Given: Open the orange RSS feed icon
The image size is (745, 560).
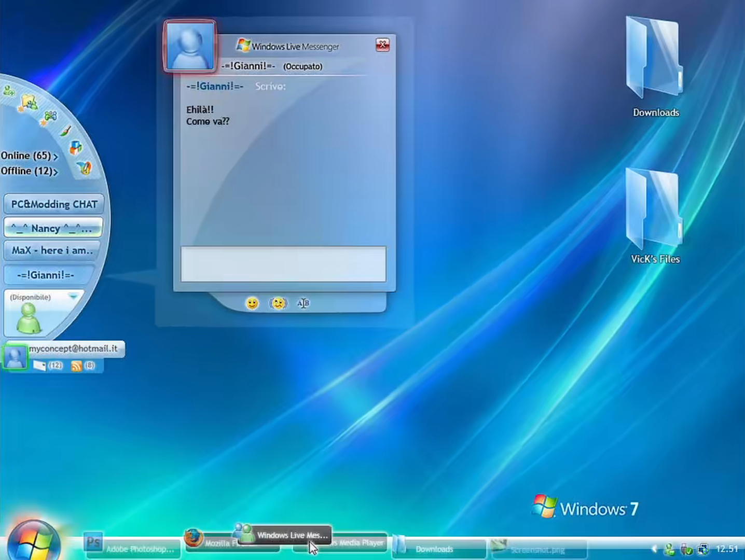Looking at the screenshot, I should [x=76, y=366].
